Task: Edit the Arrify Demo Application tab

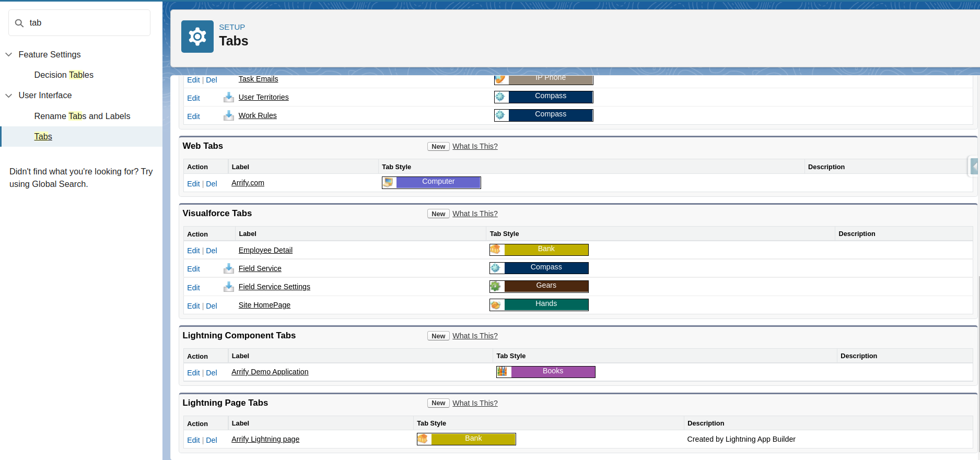Action: [x=193, y=373]
